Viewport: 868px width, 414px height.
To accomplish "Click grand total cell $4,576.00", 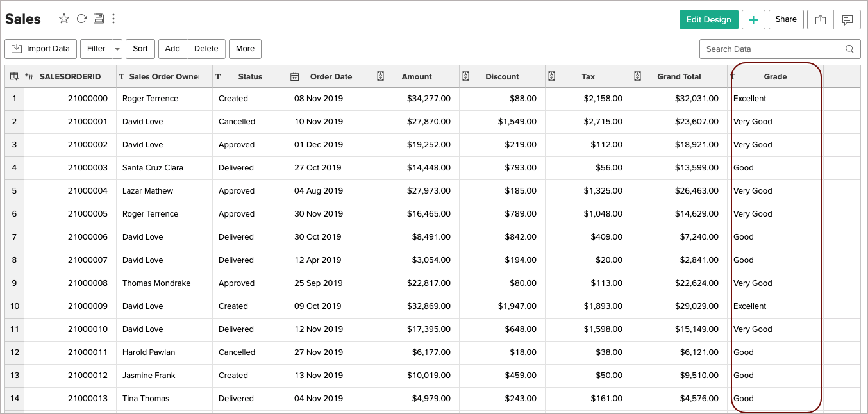I will pyautogui.click(x=679, y=399).
